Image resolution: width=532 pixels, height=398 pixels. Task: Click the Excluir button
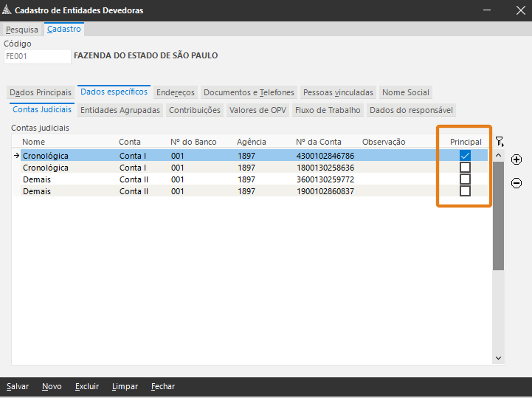pyautogui.click(x=87, y=386)
